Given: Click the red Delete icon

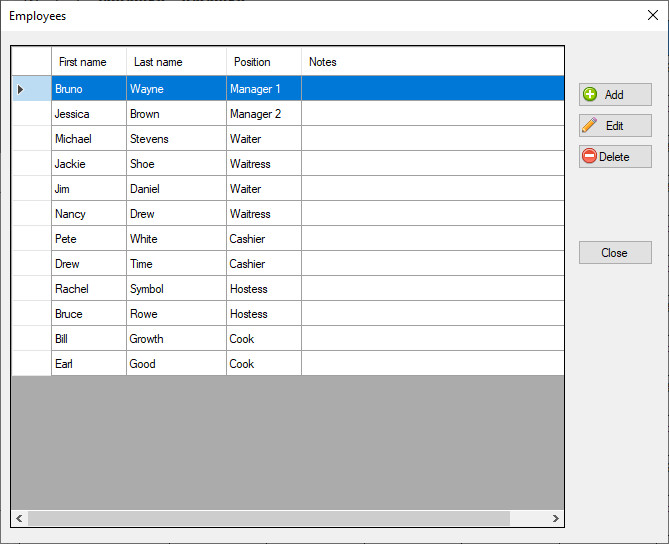Looking at the screenshot, I should pos(589,156).
